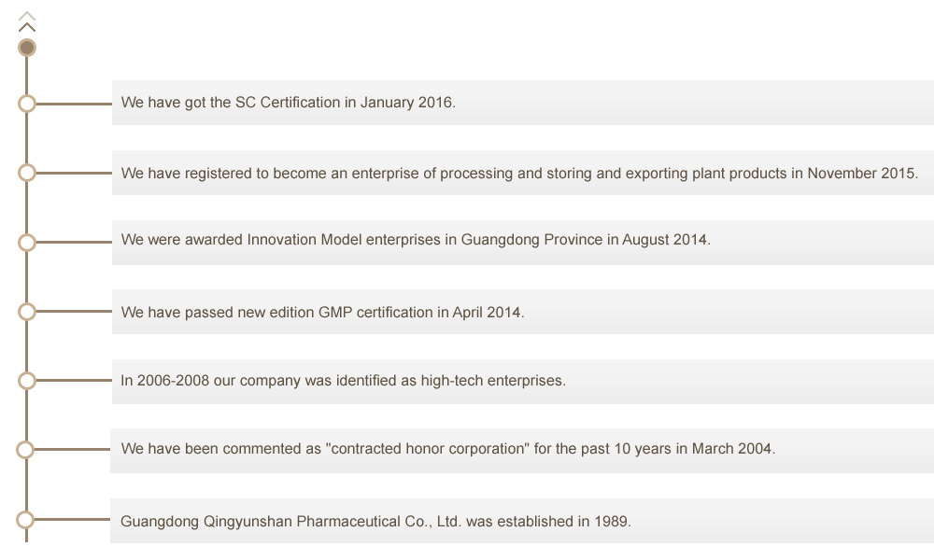Open the SC Certification January 2016 entry
Image resolution: width=934 pixels, height=560 pixels.
coord(289,103)
